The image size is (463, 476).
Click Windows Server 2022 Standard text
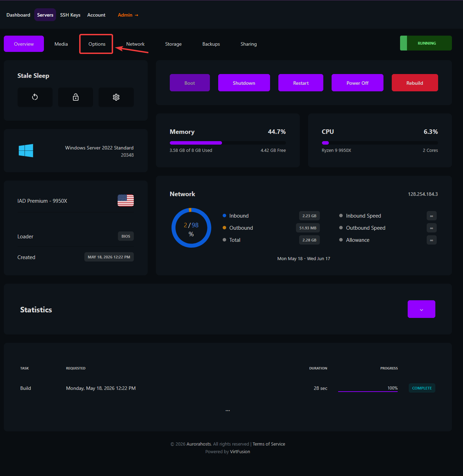click(x=99, y=148)
